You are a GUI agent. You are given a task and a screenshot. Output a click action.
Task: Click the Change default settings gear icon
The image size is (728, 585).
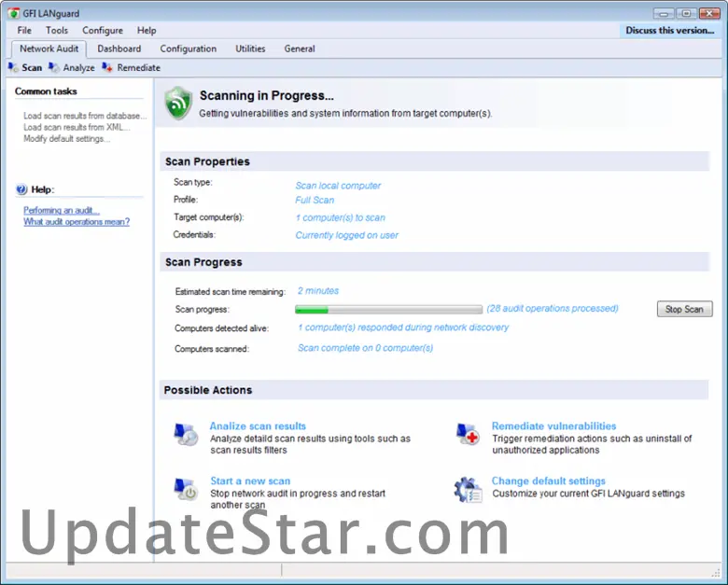[x=468, y=490]
